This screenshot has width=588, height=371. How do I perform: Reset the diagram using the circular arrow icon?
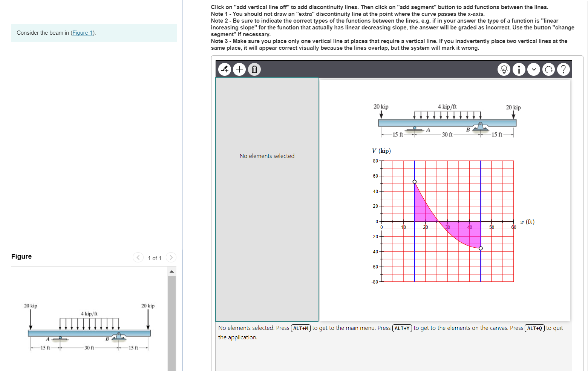tap(549, 69)
